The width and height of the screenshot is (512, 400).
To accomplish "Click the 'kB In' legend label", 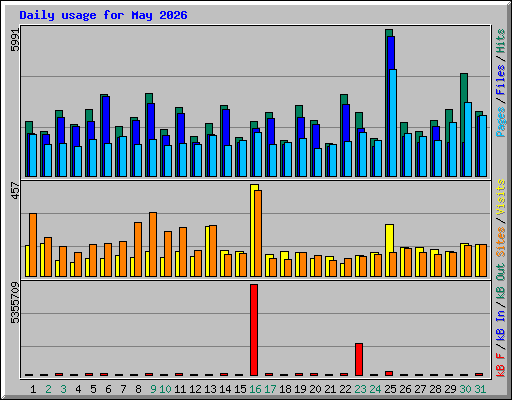I will [501, 325].
